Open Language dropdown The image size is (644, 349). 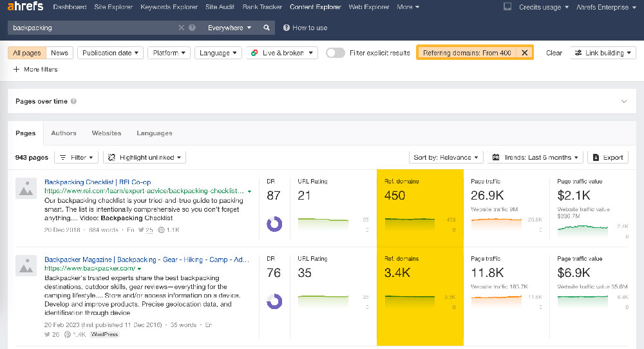pos(218,53)
